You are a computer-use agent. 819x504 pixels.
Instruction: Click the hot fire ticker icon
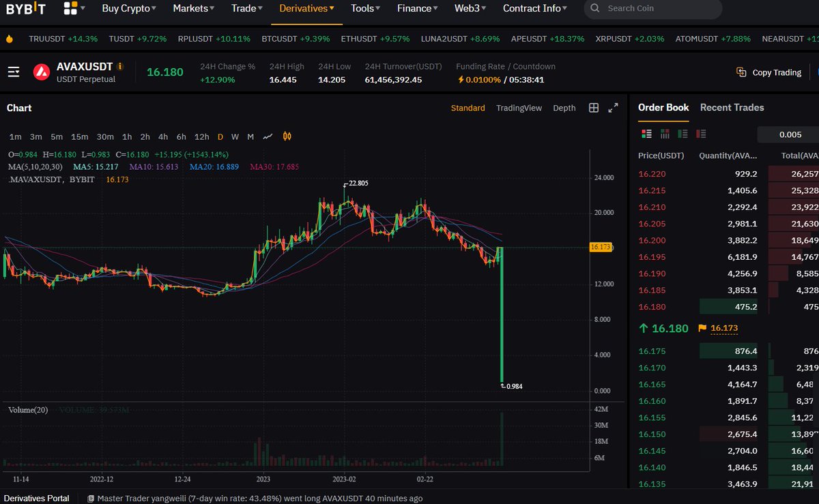point(10,39)
